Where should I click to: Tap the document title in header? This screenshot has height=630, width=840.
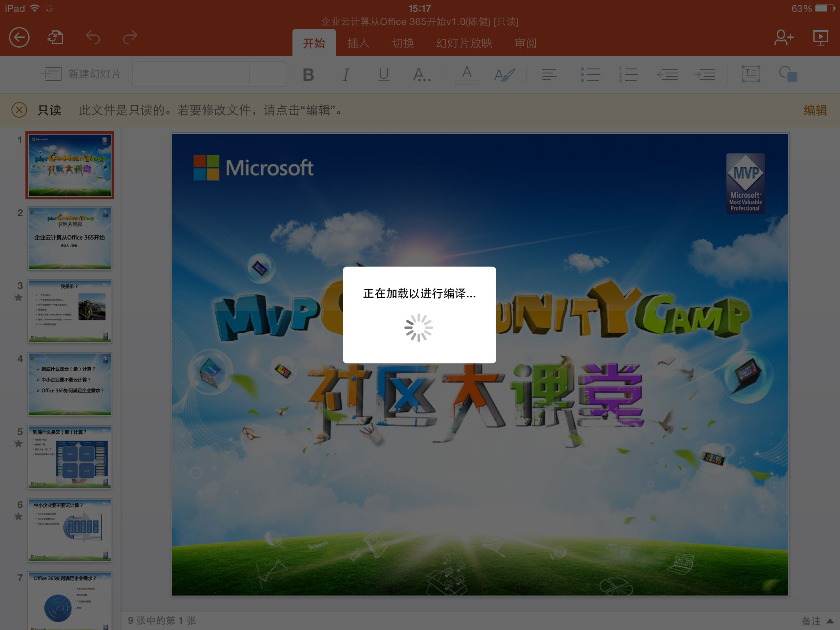[420, 21]
